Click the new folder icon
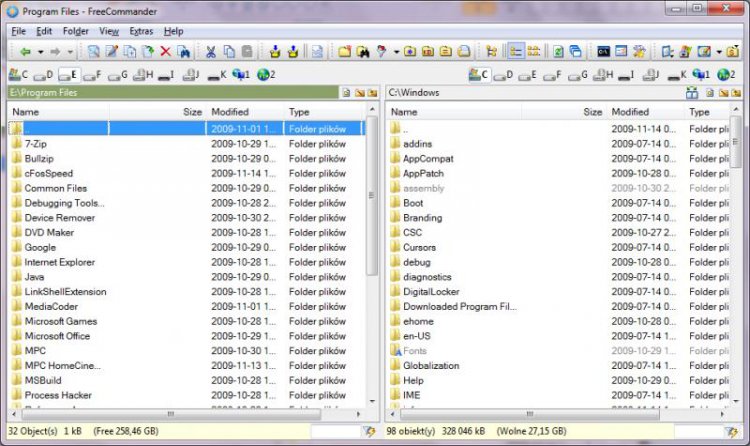Viewport: 750px width, 446px height. 344,51
